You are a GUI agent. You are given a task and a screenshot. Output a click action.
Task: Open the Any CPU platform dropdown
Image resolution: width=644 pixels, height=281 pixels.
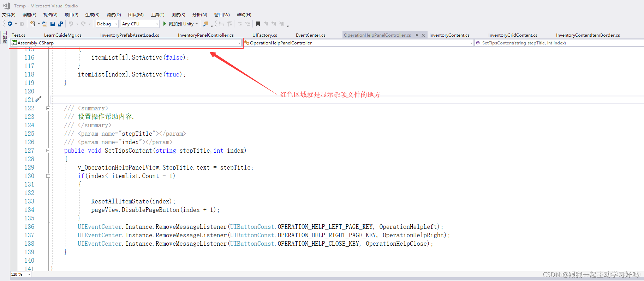pyautogui.click(x=140, y=24)
